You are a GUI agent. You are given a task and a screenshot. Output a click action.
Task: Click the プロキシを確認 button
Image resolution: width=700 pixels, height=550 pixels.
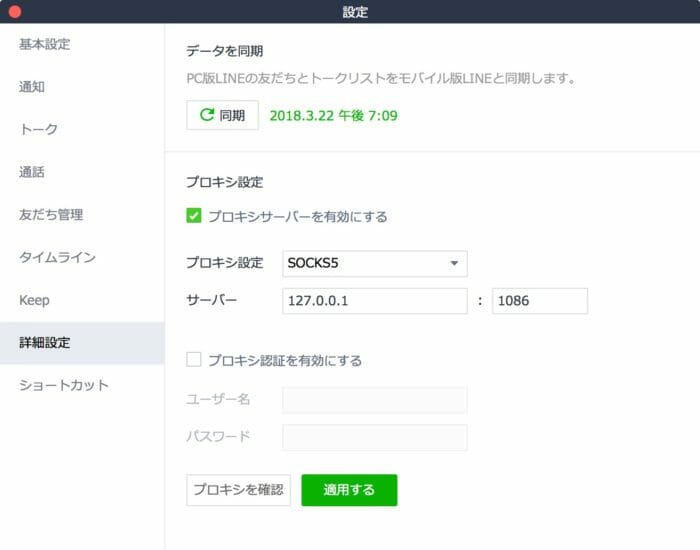238,490
